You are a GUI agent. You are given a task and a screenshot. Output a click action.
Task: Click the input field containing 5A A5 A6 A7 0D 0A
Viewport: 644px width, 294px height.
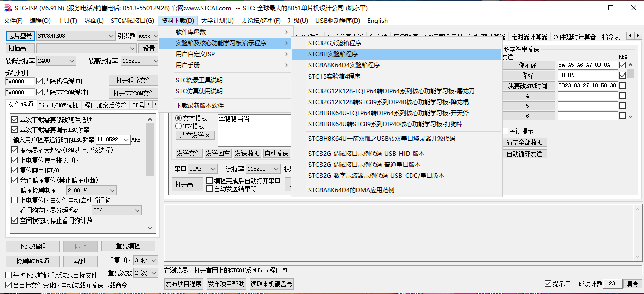[588, 65]
